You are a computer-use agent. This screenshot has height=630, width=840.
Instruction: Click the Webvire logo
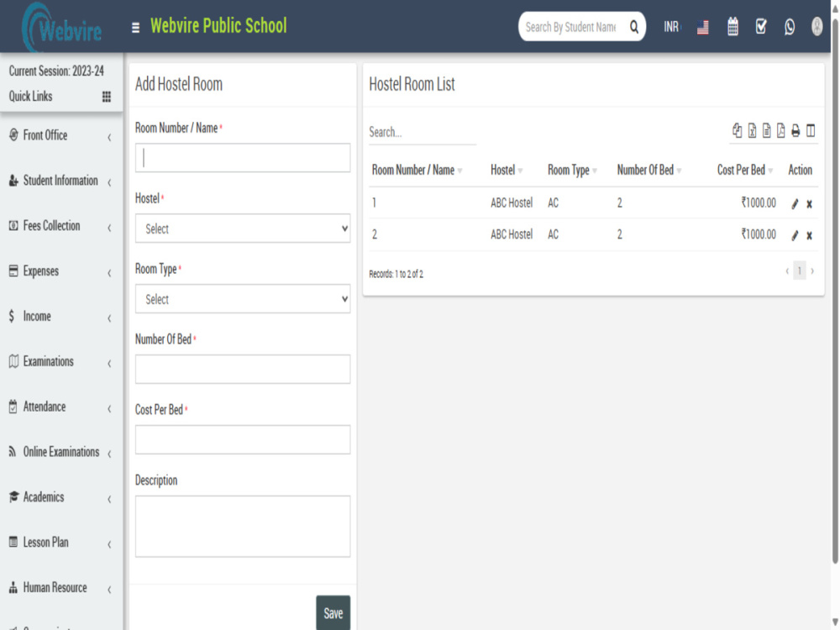point(61,27)
